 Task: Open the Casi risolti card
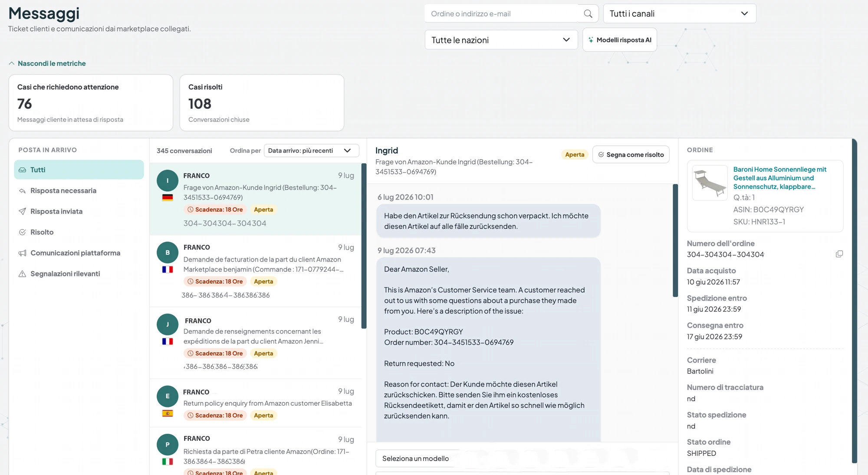262,103
